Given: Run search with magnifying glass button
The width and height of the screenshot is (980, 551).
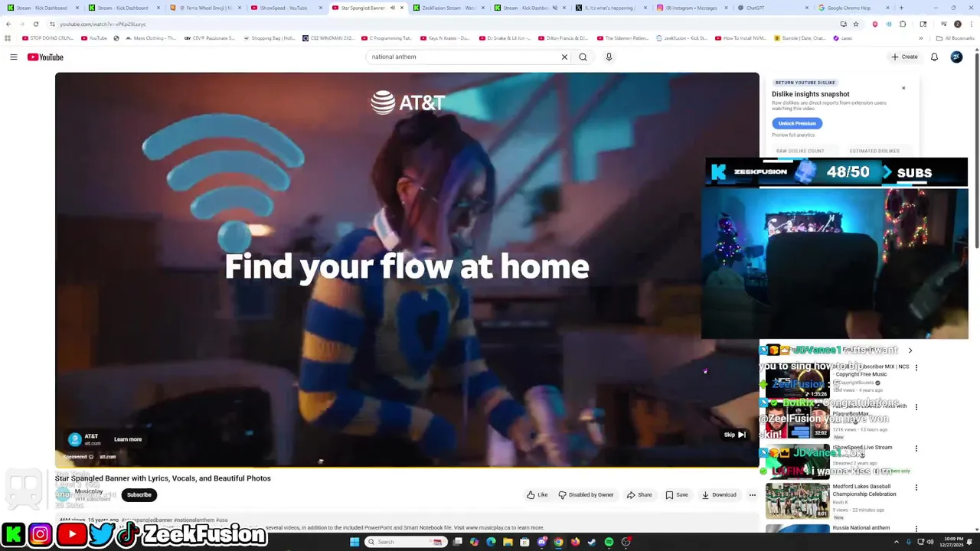Looking at the screenshot, I should [x=583, y=57].
